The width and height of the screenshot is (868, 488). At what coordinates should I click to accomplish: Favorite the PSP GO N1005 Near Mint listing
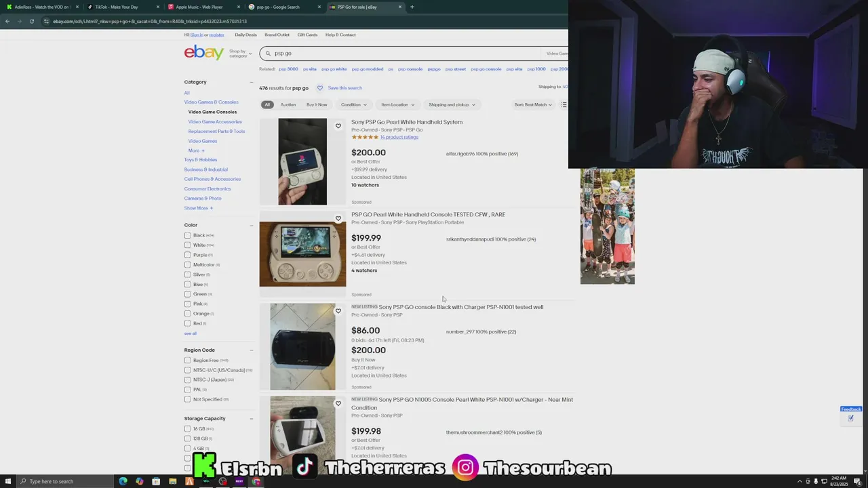338,403
